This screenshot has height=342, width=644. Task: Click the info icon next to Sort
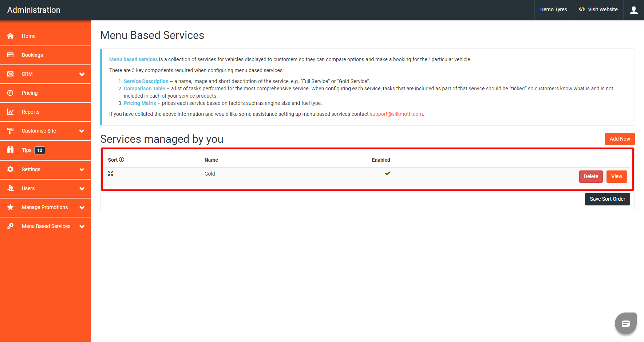click(122, 160)
